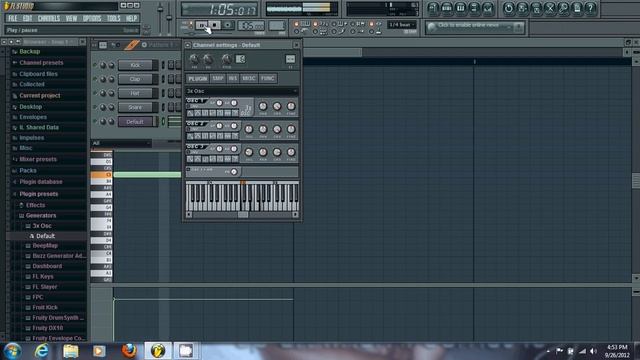
Task: Select OSC 2 sine wave shape
Action: (x=190, y=136)
